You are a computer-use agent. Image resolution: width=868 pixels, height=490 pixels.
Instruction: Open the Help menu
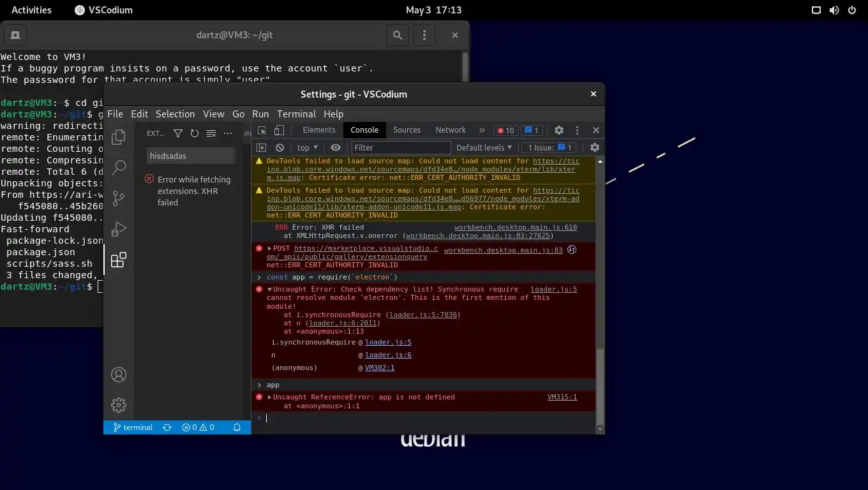pos(333,114)
